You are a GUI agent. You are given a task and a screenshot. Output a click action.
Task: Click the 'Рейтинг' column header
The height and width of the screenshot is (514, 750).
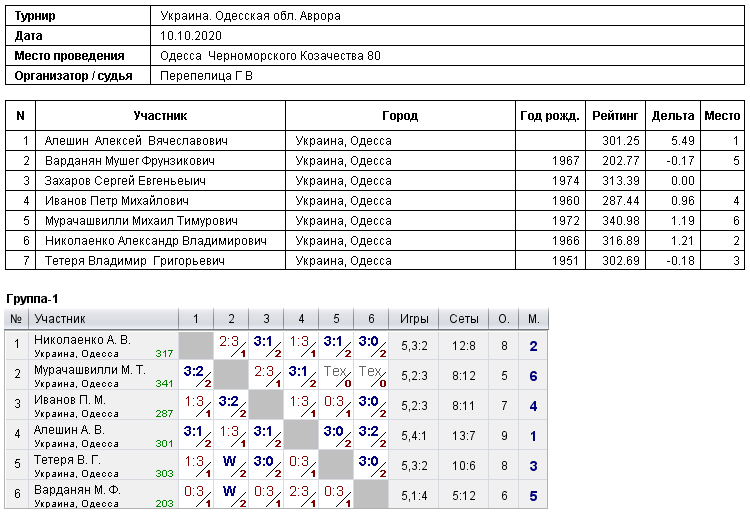pyautogui.click(x=615, y=116)
